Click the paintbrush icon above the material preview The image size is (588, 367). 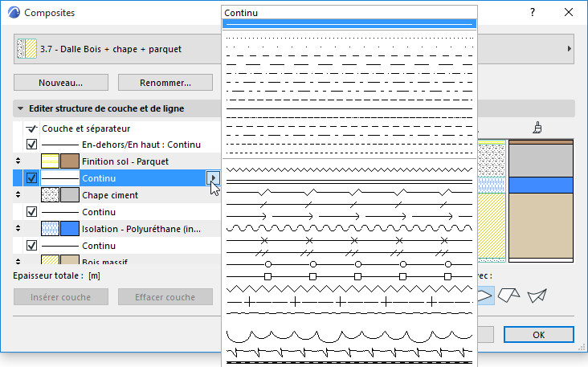pyautogui.click(x=537, y=128)
